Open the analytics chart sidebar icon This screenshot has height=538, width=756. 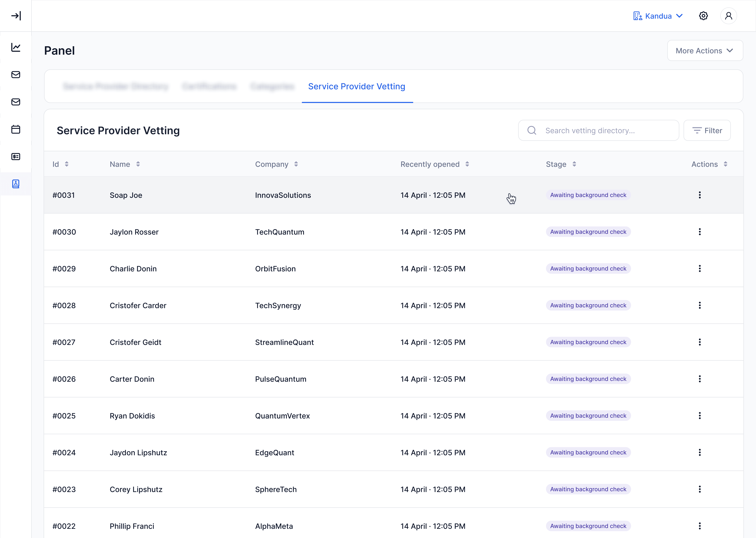16,47
